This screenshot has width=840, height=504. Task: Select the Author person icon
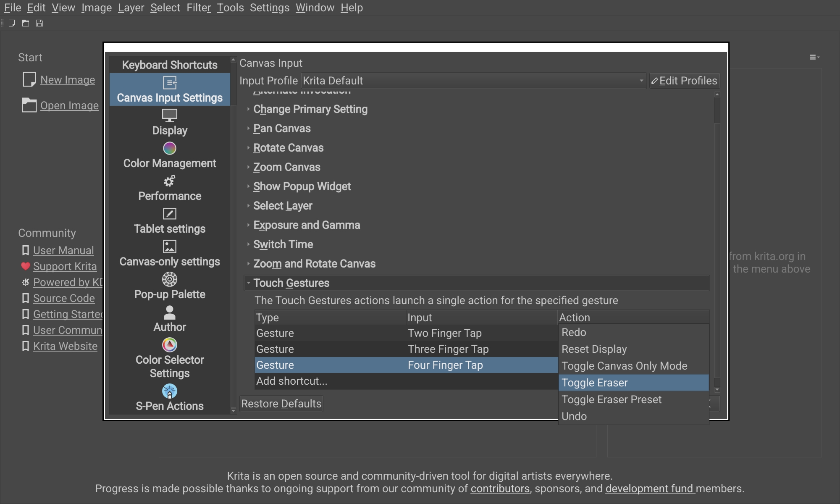pos(169,312)
